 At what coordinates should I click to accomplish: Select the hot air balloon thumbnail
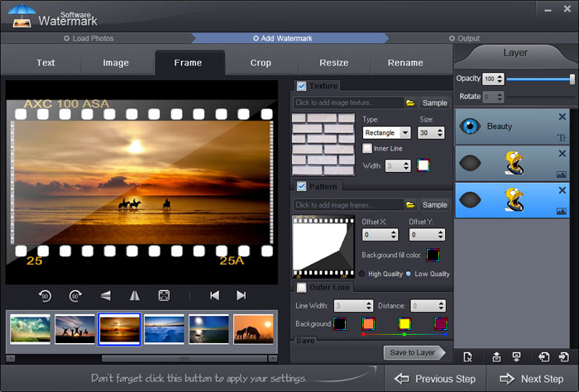(x=31, y=329)
